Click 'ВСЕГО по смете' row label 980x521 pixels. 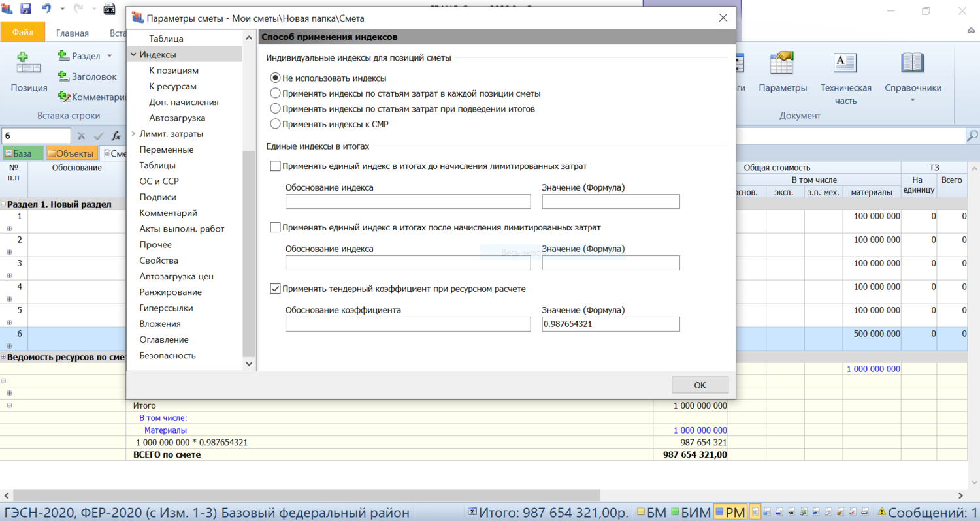[167, 454]
